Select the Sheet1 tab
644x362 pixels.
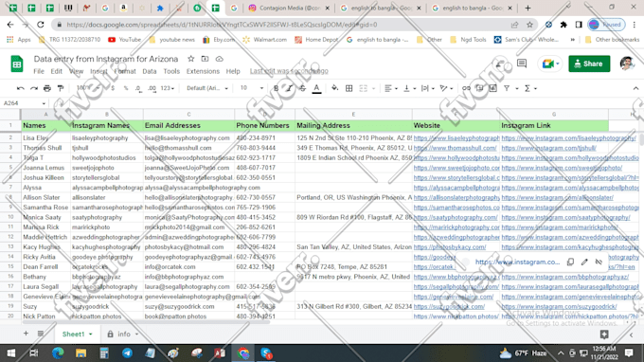[78, 335]
